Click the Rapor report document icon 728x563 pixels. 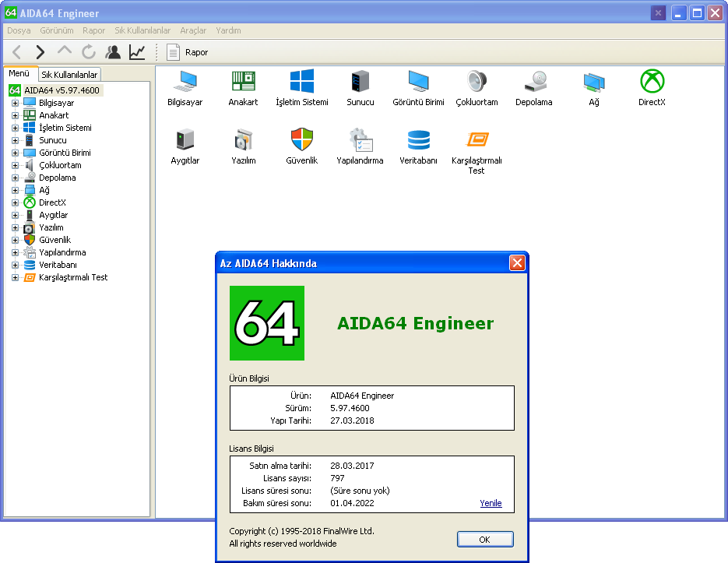click(x=173, y=52)
